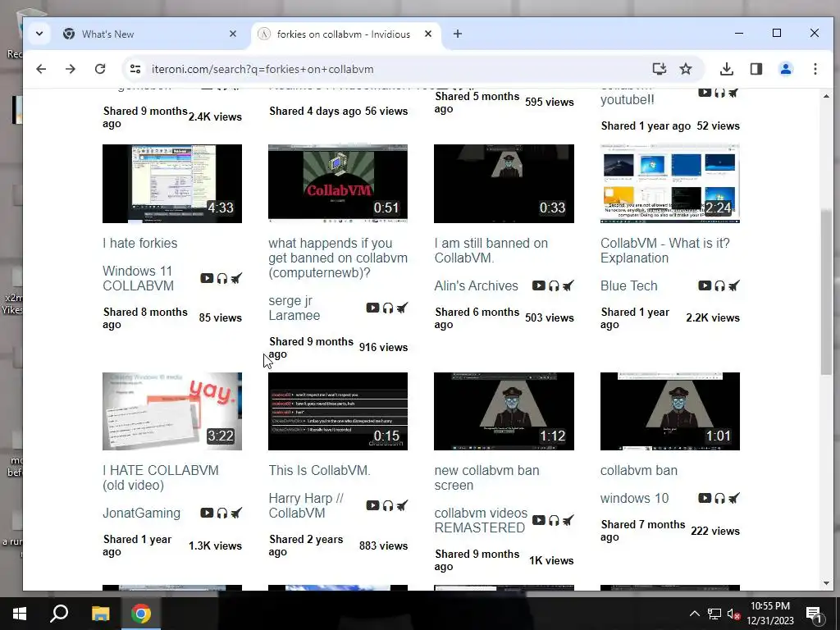Open the 0:15 chat log thumbnail
The height and width of the screenshot is (630, 840).
338,412
